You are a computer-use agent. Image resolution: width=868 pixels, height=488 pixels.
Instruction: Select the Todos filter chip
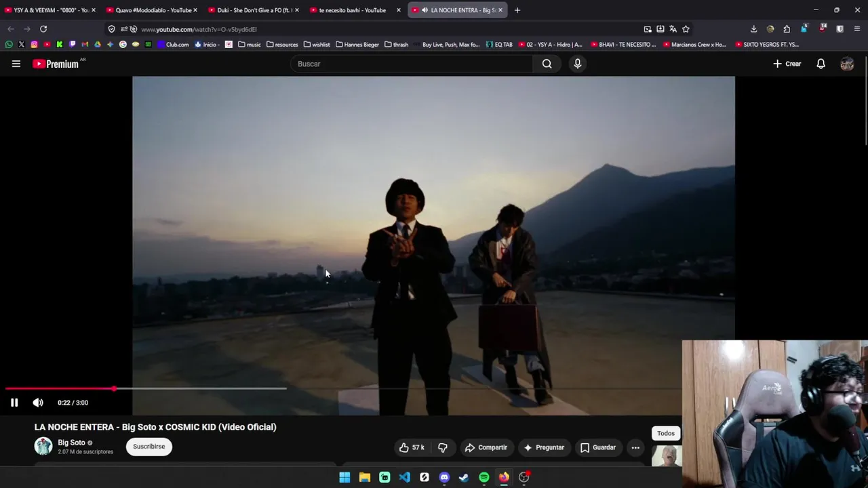pos(666,433)
